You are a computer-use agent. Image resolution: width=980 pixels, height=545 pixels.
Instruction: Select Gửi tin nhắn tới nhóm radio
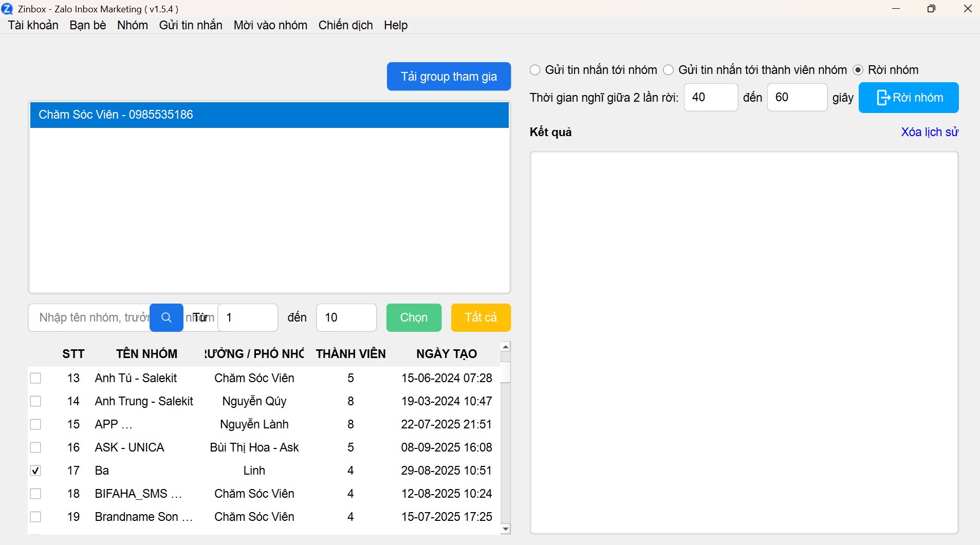535,70
